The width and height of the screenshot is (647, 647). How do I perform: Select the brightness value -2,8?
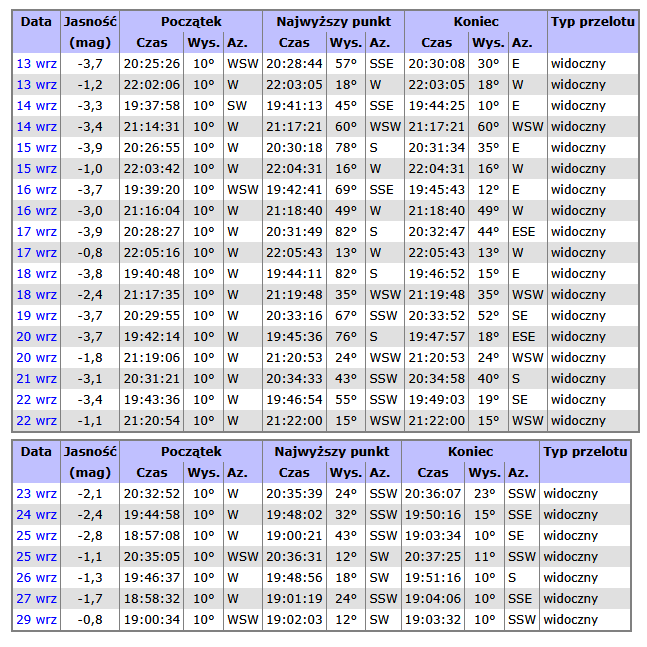click(90, 536)
